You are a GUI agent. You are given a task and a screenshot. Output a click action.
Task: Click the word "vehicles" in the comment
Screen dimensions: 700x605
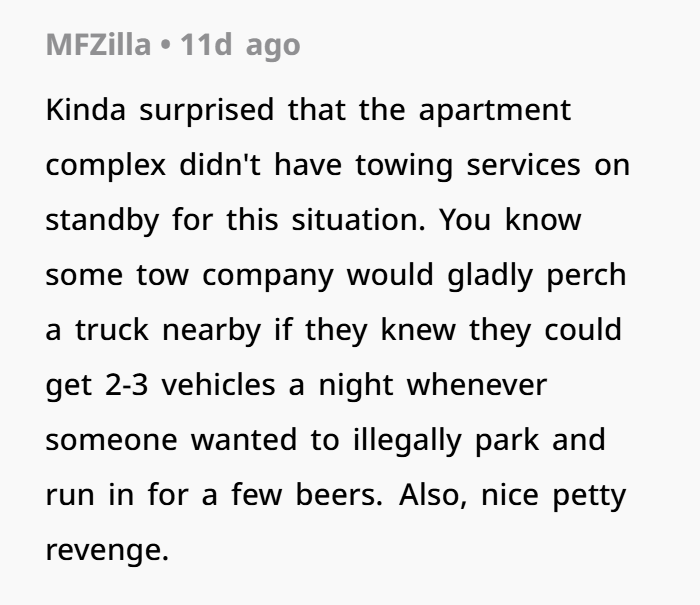tap(218, 384)
